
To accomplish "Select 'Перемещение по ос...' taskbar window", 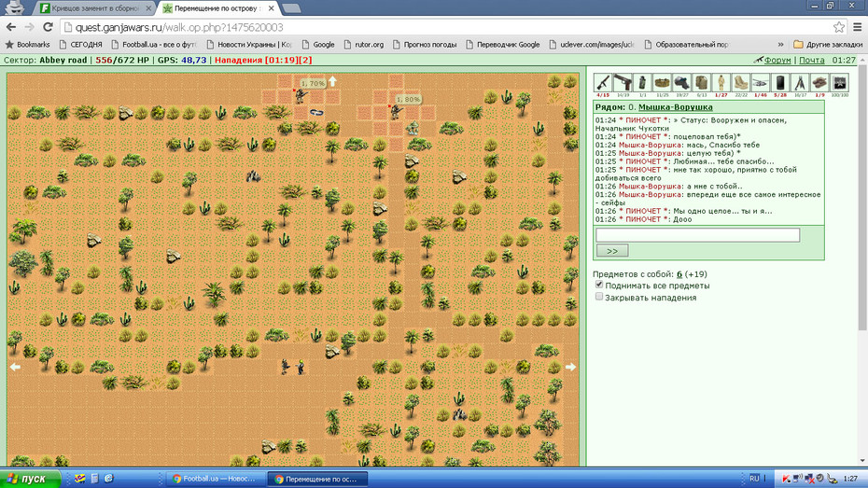I will pyautogui.click(x=317, y=480).
